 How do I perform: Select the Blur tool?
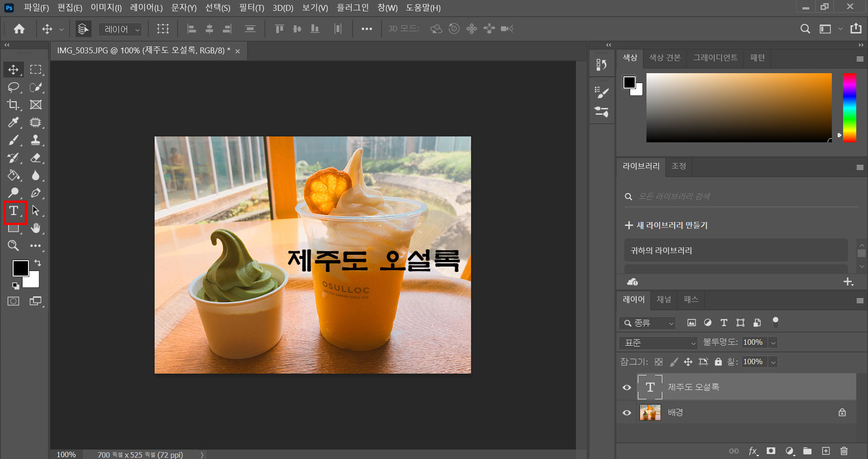pyautogui.click(x=36, y=175)
